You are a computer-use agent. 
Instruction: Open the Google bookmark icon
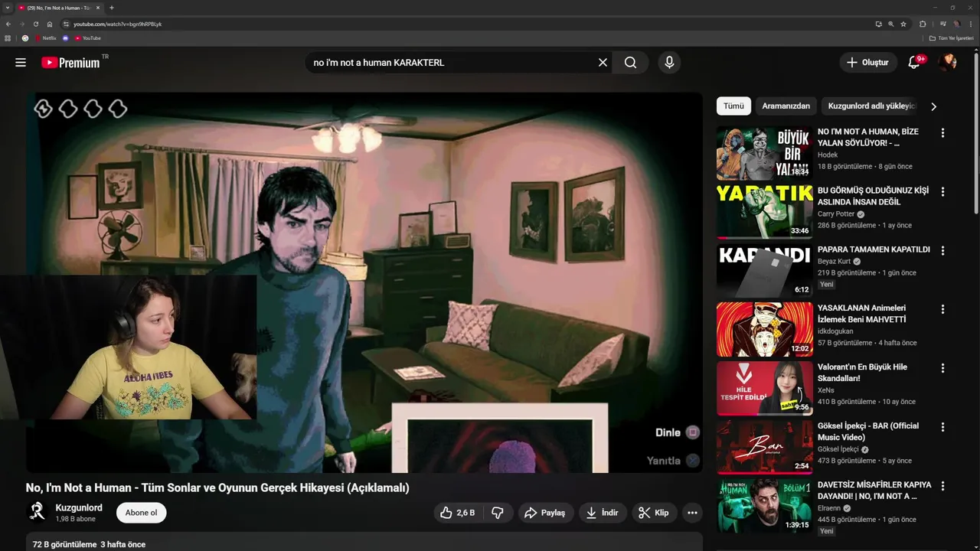(25, 38)
